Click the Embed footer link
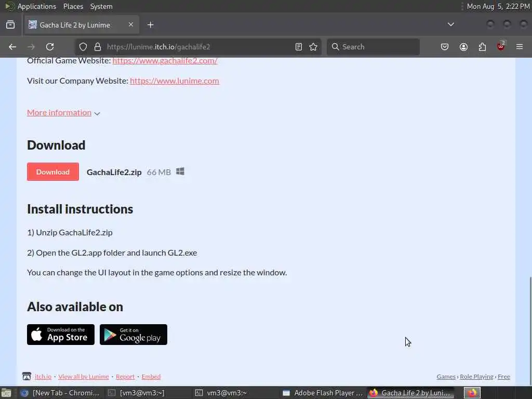Screen dimensions: 532x399 point(151,377)
